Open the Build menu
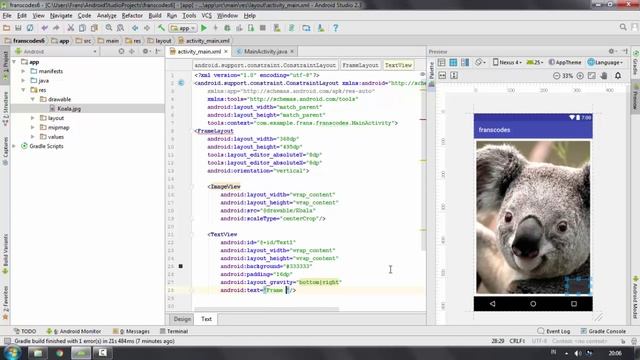640x360 pixels. pyautogui.click(x=155, y=16)
